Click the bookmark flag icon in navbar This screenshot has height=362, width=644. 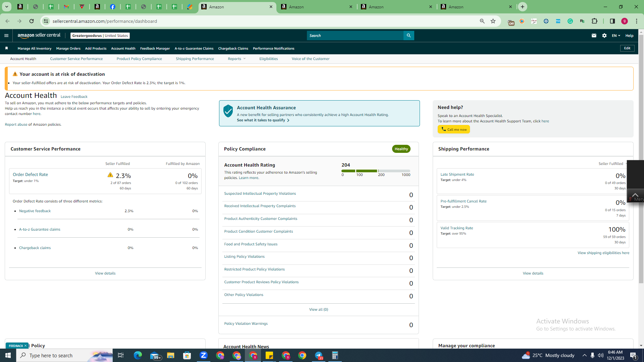6,48
